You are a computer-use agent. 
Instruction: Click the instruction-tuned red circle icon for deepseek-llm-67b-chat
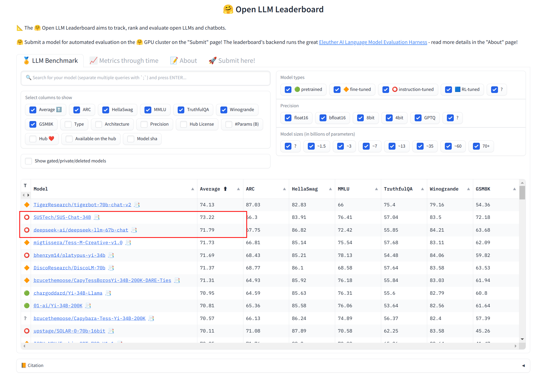coord(27,230)
